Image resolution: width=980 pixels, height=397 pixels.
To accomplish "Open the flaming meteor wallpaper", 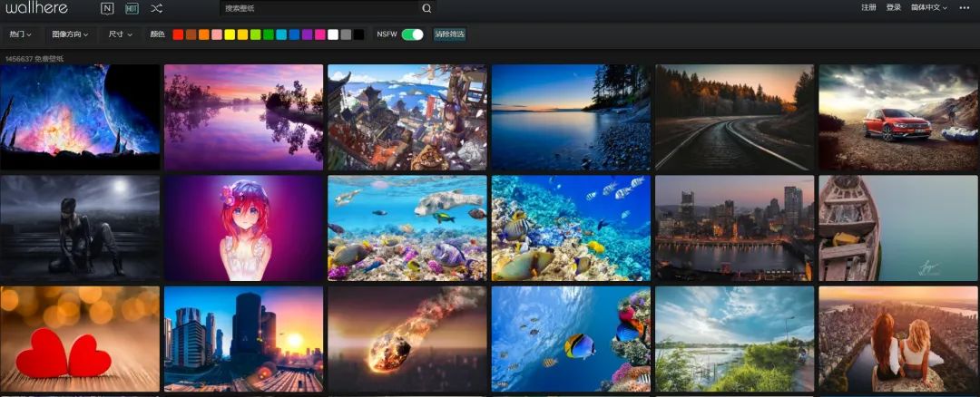I will point(407,339).
